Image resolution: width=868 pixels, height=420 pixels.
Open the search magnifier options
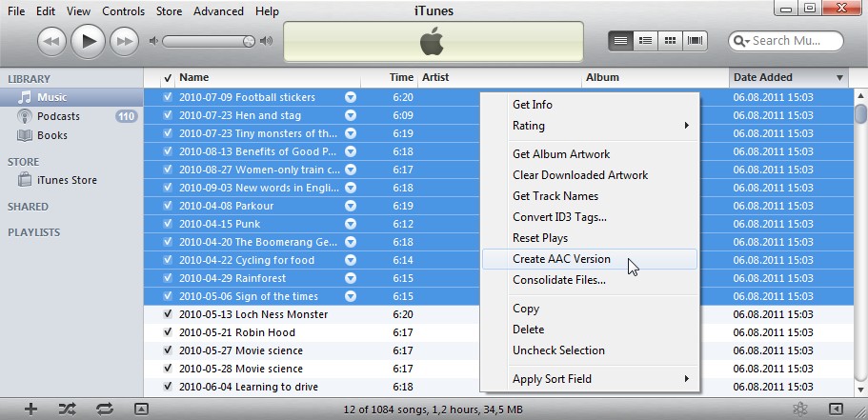pyautogui.click(x=741, y=41)
